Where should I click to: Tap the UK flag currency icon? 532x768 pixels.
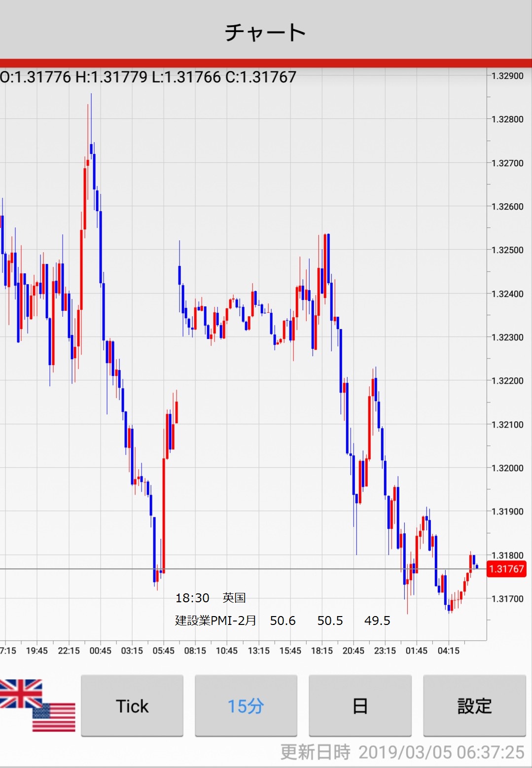[x=20, y=693]
